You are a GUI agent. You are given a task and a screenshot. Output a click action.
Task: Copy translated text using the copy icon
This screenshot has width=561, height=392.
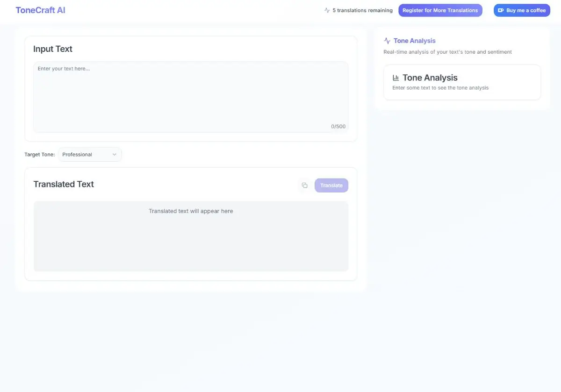tap(304, 185)
